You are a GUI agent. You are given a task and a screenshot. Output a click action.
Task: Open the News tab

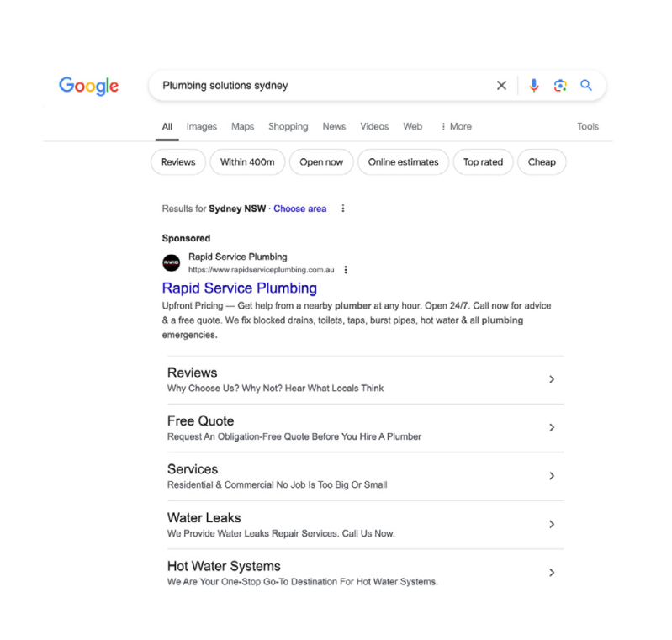334,126
